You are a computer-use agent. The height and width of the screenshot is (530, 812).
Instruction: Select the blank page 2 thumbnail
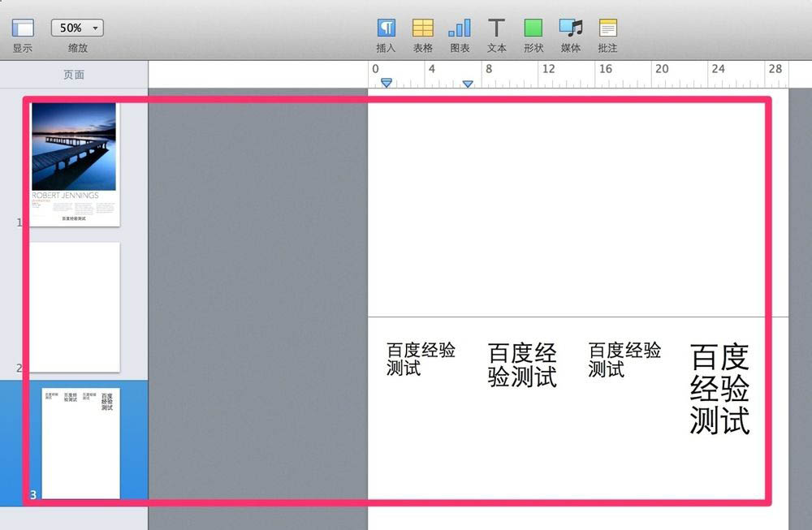point(74,307)
